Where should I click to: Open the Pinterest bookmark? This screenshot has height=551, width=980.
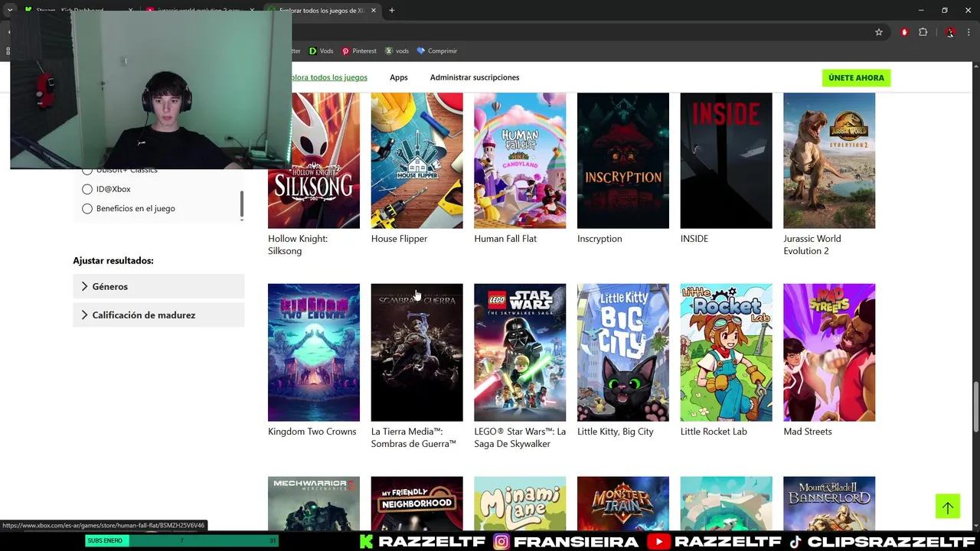(359, 51)
